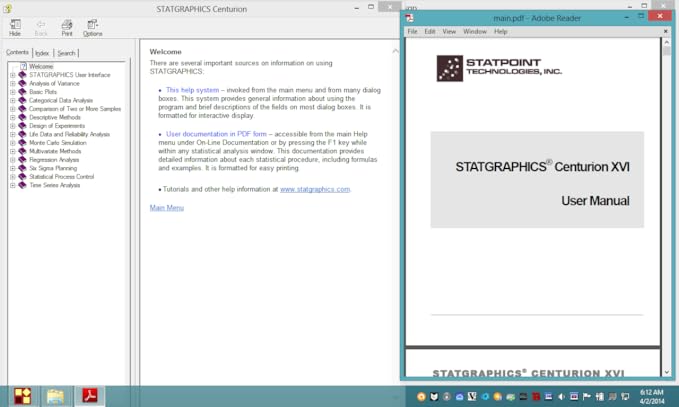679x407 pixels.
Task: Close the main.pdf document with menu-bar X
Action: (x=666, y=31)
